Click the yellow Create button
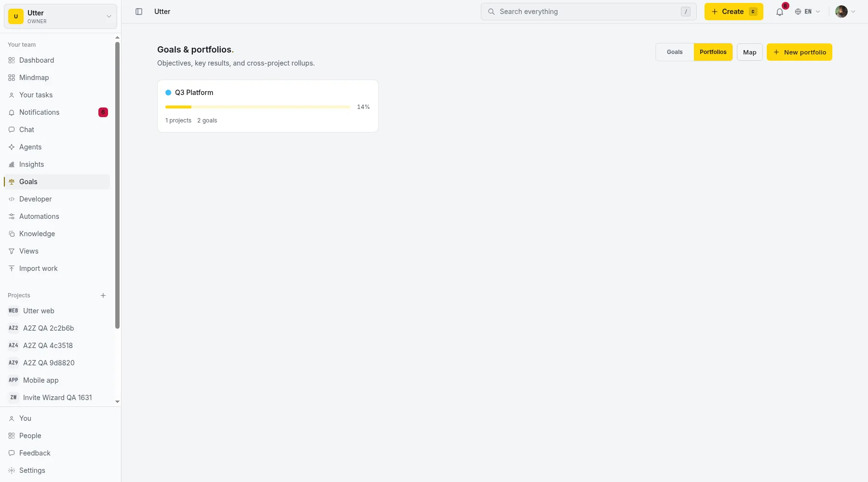Viewport: 868px width, 482px height. [733, 12]
